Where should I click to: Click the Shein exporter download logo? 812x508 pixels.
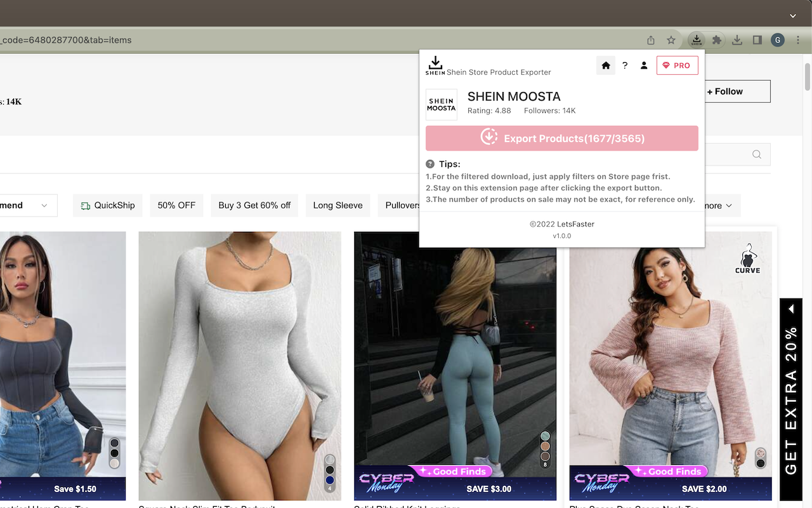(x=435, y=65)
